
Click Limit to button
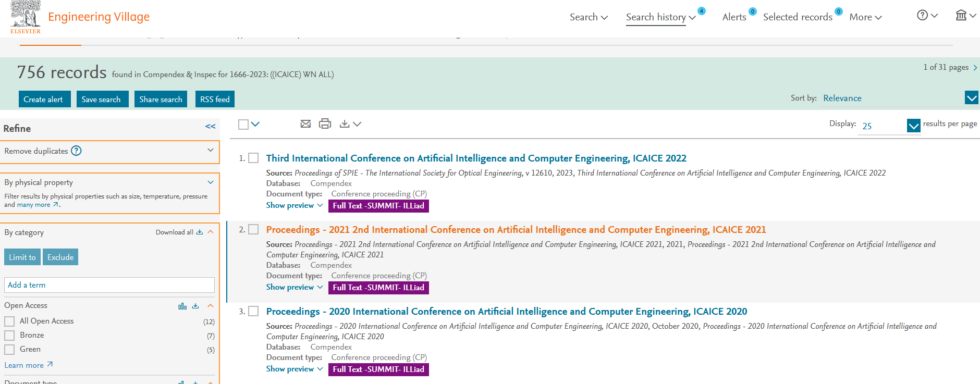[x=22, y=257]
